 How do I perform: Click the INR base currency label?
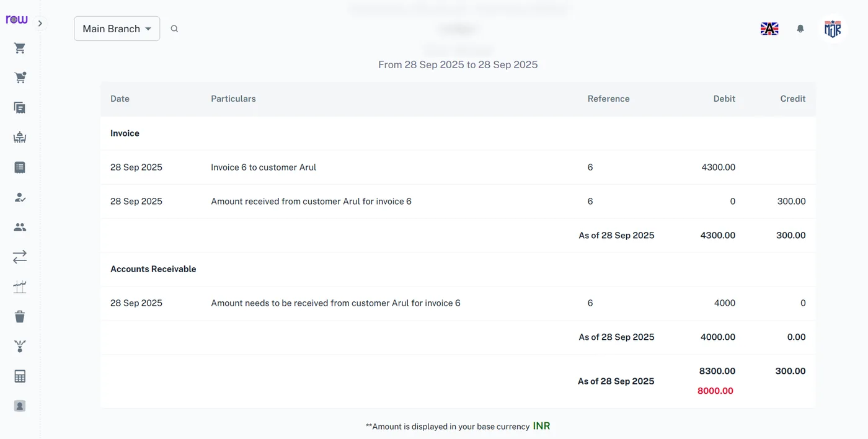pos(541,426)
